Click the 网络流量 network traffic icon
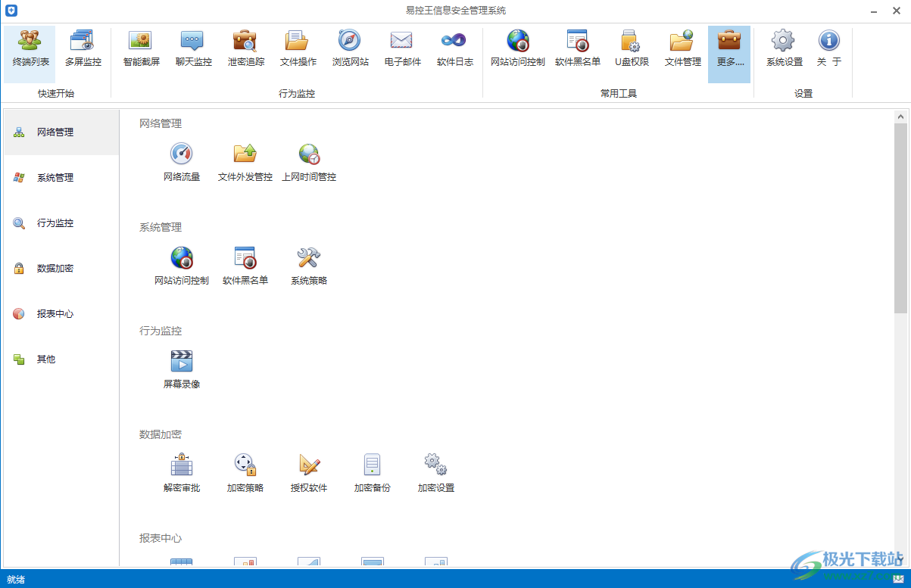 pos(182,162)
